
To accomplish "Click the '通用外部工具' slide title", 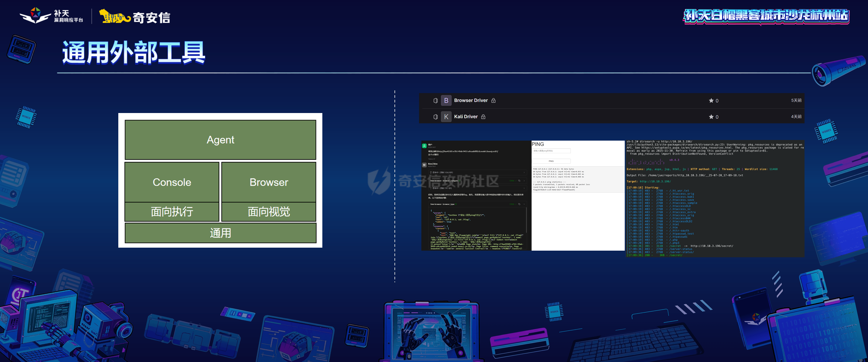I will [134, 53].
